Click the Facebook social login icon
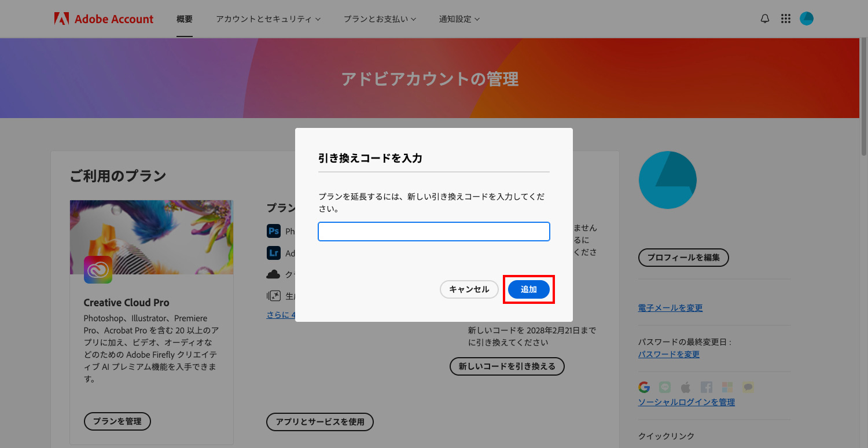The image size is (868, 448). [x=707, y=387]
